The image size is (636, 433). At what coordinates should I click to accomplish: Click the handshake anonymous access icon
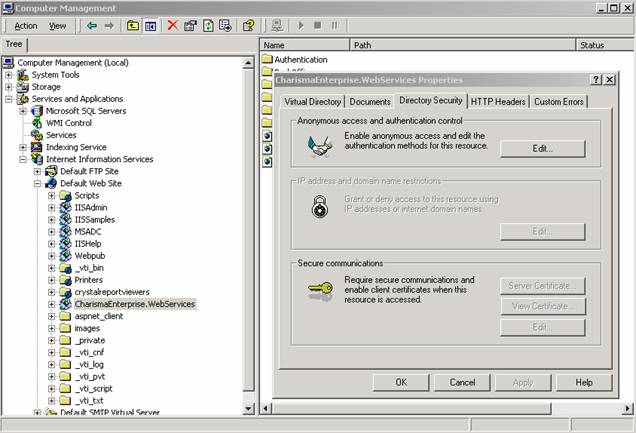[320, 145]
